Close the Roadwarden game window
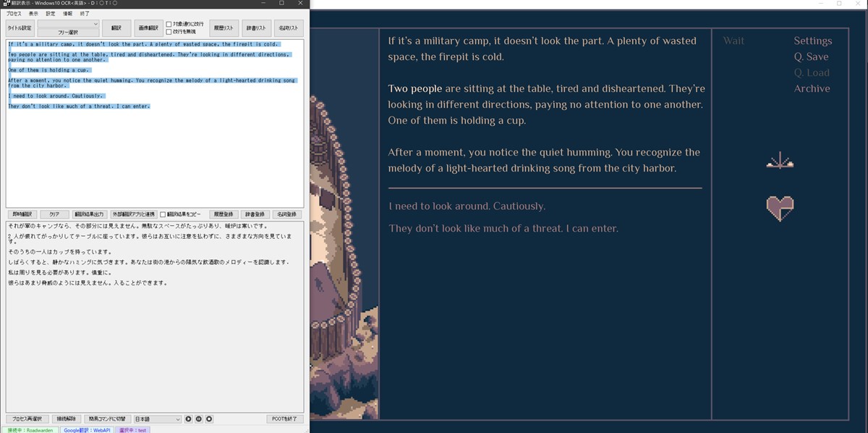This screenshot has width=868, height=433. [x=859, y=4]
